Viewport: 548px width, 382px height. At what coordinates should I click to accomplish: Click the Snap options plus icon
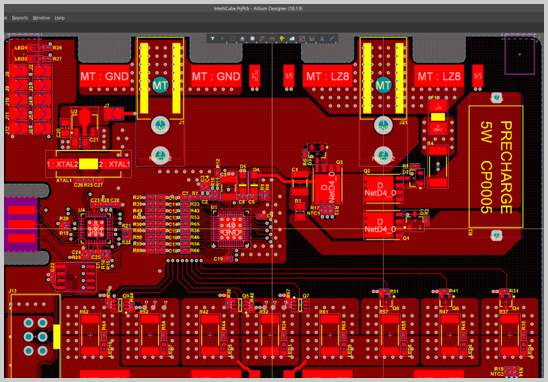point(222,39)
